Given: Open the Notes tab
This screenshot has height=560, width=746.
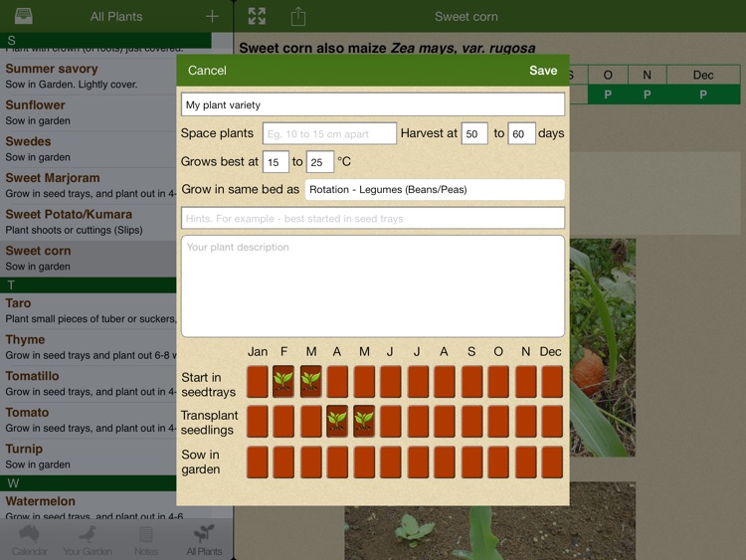Looking at the screenshot, I should click(x=145, y=540).
